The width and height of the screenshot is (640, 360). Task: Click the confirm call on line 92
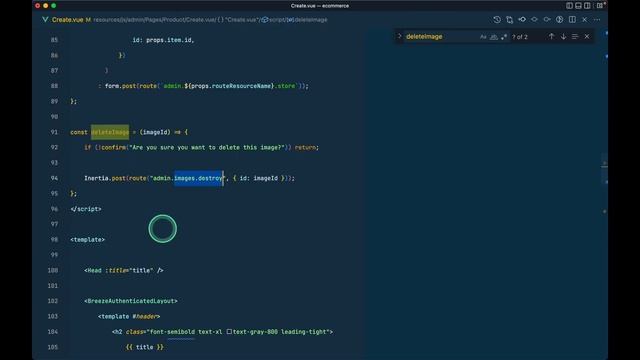113,147
